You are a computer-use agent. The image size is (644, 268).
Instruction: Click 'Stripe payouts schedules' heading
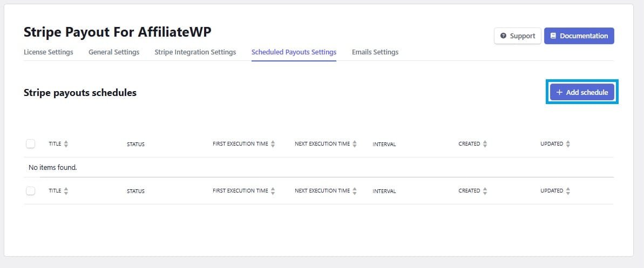point(80,93)
